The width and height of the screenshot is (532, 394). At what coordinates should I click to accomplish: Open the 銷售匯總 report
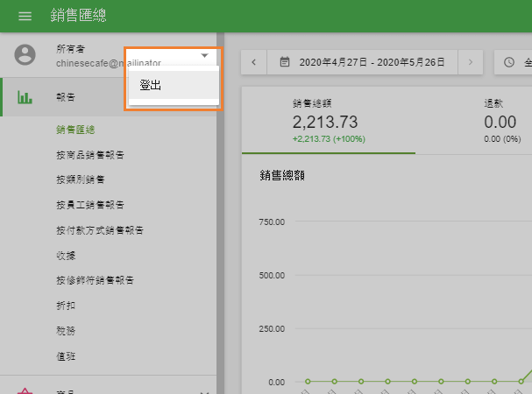[74, 130]
